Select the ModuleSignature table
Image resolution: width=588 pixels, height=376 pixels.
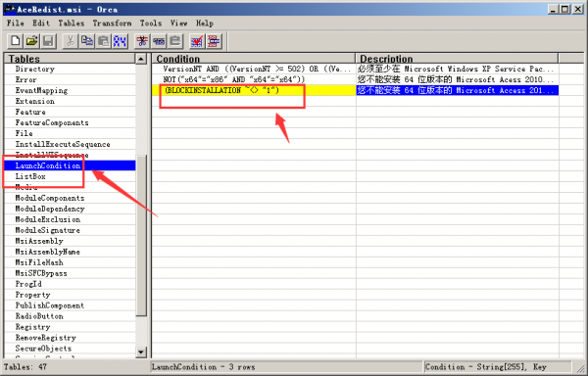48,230
